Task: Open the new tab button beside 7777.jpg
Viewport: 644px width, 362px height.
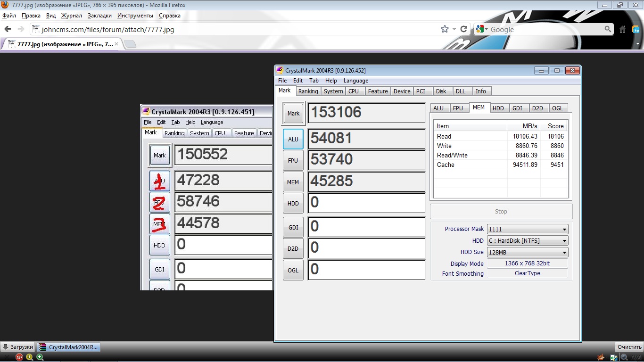Action: (x=130, y=44)
